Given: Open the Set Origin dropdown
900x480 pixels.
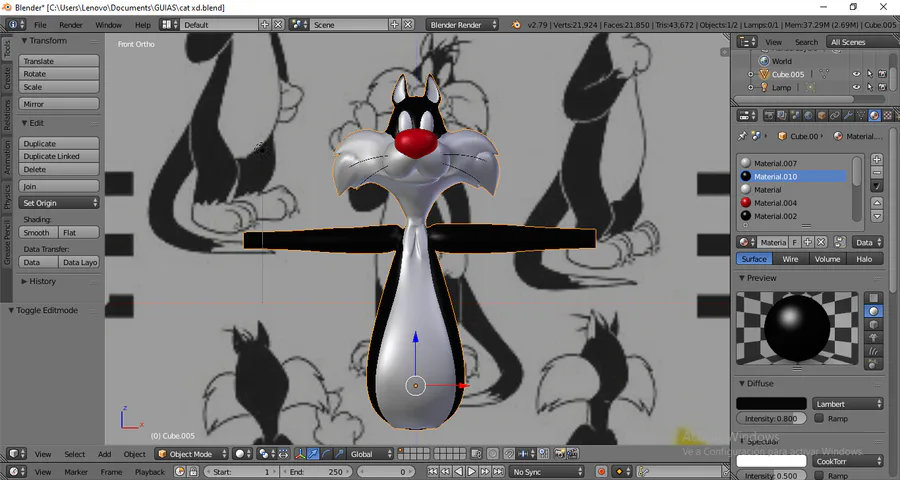Looking at the screenshot, I should 59,203.
